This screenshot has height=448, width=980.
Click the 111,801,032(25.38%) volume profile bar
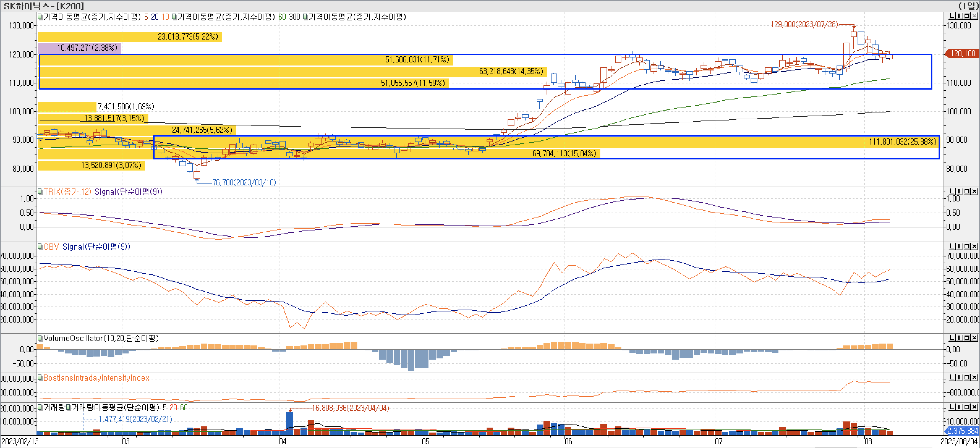pyautogui.click(x=902, y=142)
